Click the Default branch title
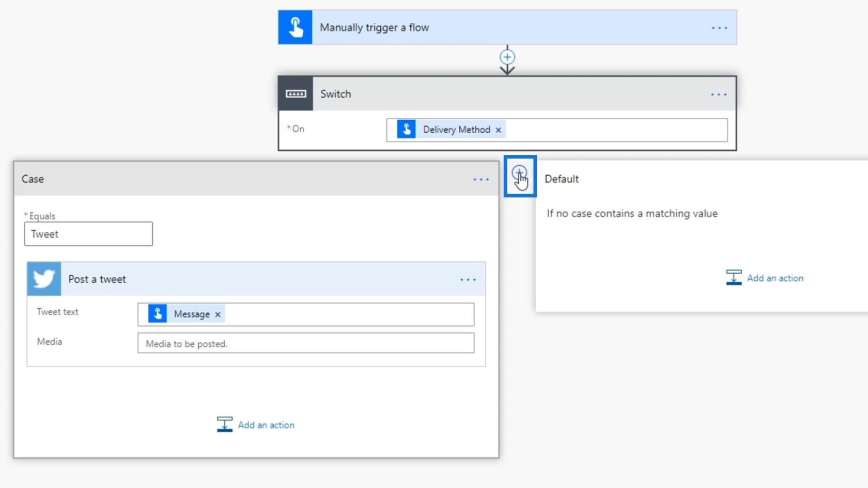This screenshot has height=488, width=868. pyautogui.click(x=562, y=179)
